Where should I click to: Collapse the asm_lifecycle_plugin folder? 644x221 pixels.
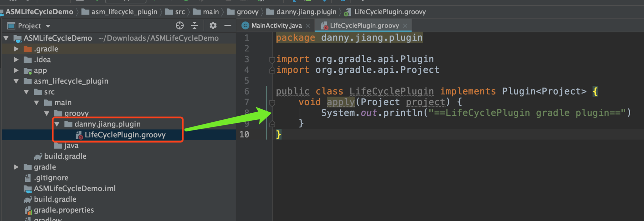tap(16, 81)
